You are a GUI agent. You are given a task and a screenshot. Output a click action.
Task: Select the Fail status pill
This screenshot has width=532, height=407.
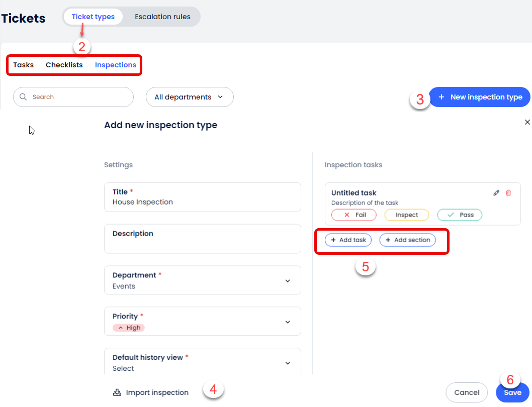click(x=353, y=215)
